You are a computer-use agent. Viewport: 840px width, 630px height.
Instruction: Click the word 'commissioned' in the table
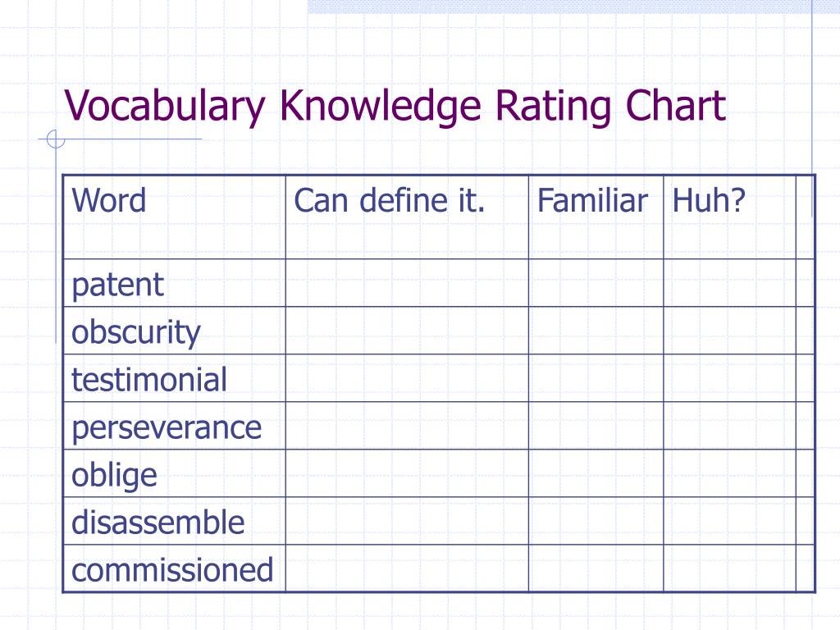[172, 569]
